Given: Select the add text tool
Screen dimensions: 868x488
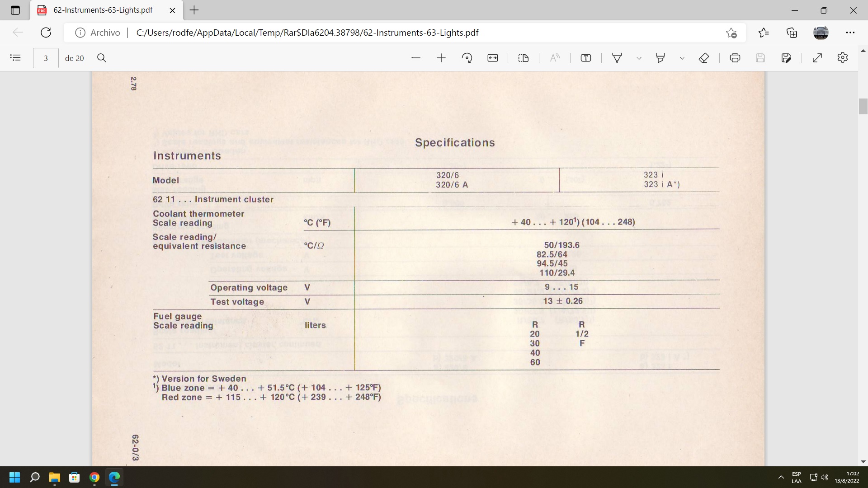Looking at the screenshot, I should pos(586,58).
